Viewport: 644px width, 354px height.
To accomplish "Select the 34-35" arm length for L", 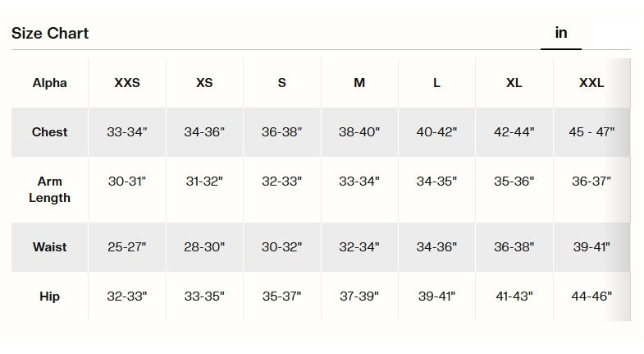I will 436,182.
